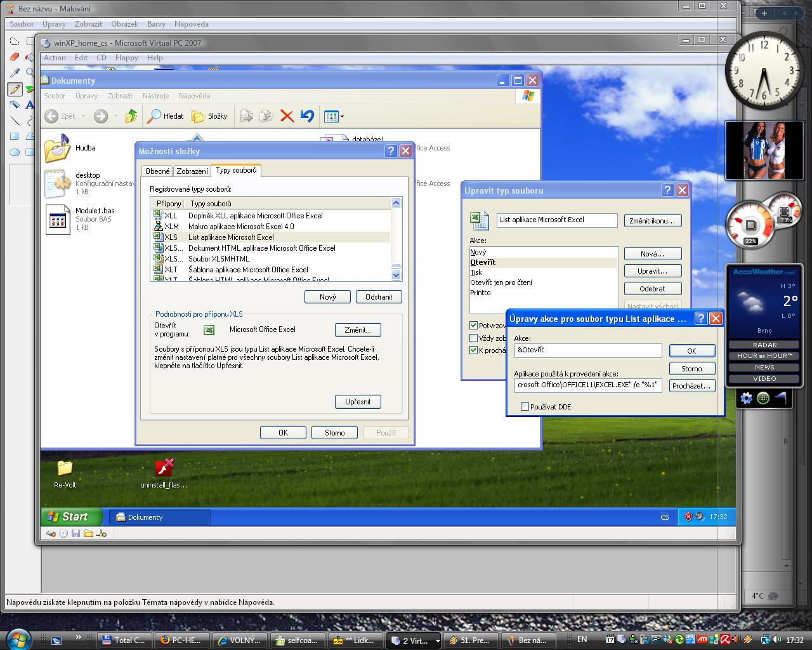Expand the Zpět back history arrow

pos(83,117)
